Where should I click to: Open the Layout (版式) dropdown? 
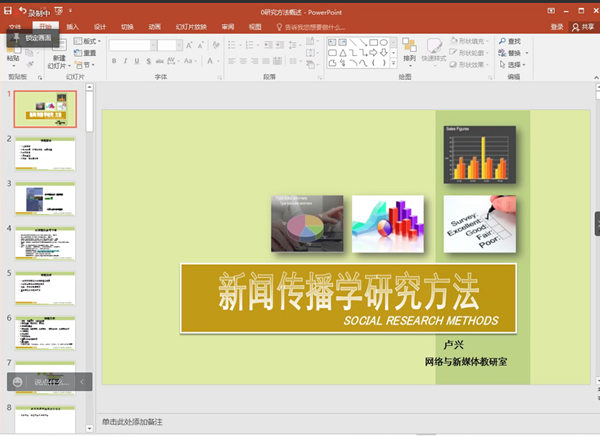point(87,41)
